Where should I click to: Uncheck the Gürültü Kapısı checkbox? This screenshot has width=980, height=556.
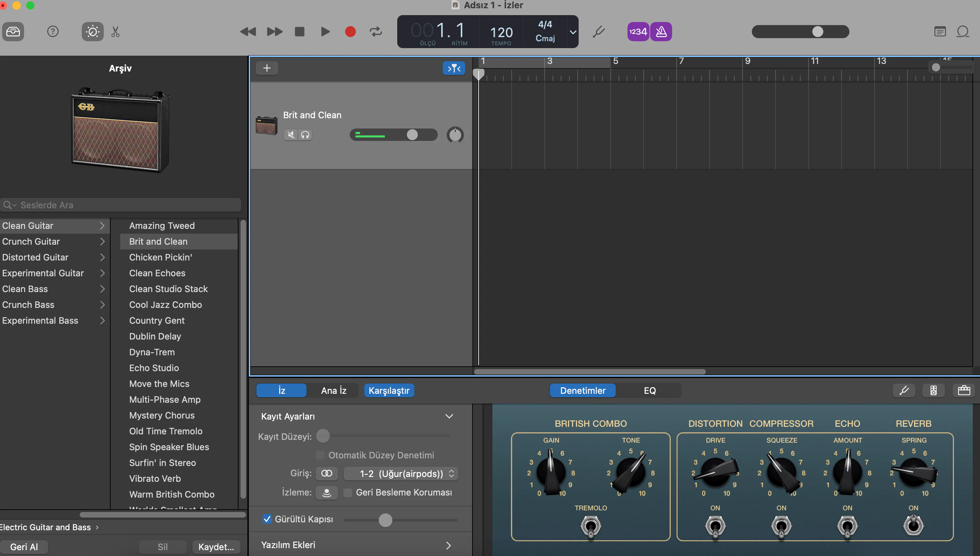click(x=267, y=519)
